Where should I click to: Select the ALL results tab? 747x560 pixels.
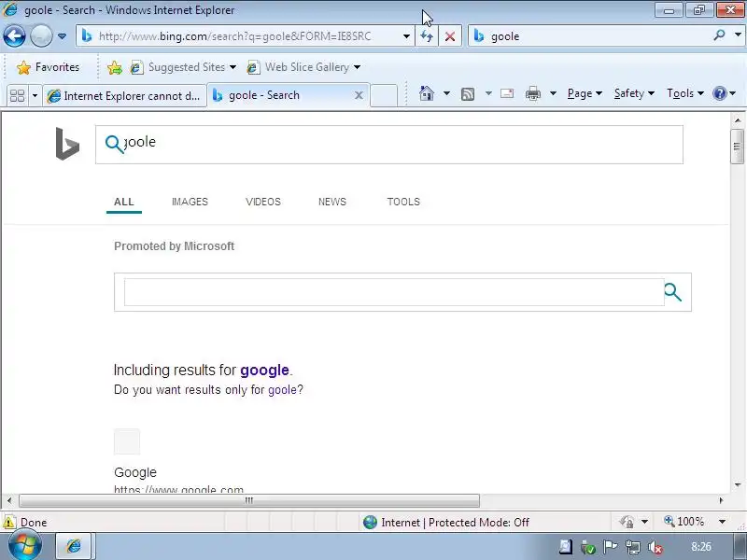coord(124,202)
